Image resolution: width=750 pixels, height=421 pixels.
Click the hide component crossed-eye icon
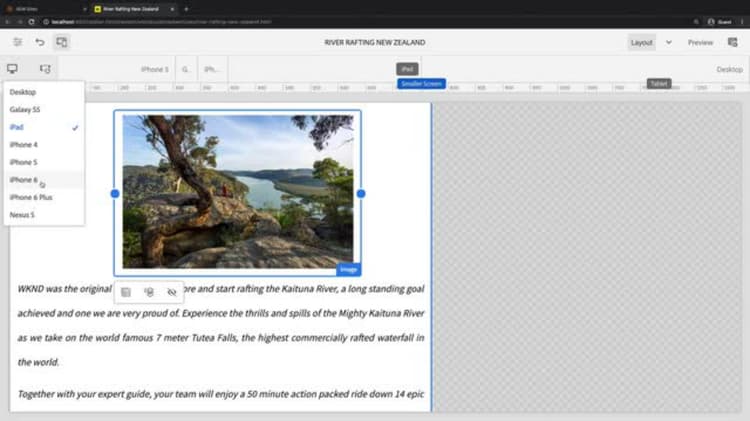[x=171, y=292]
